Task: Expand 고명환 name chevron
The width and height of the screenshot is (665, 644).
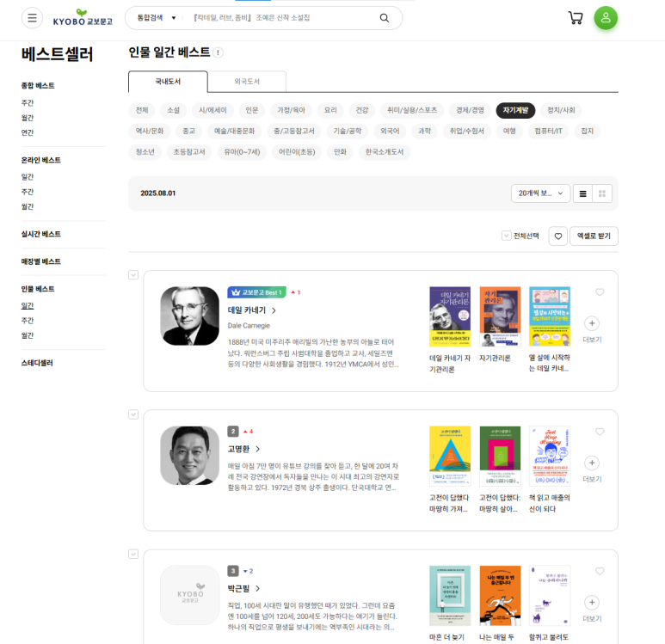Action: (x=258, y=449)
